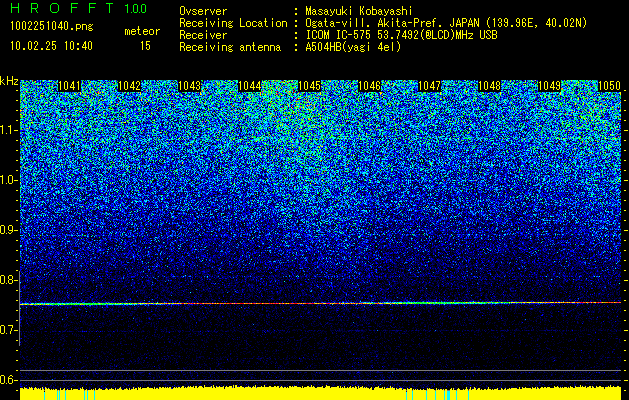Select the ICOM IC-575 receiver description
The image size is (629, 400).
tap(401, 35)
